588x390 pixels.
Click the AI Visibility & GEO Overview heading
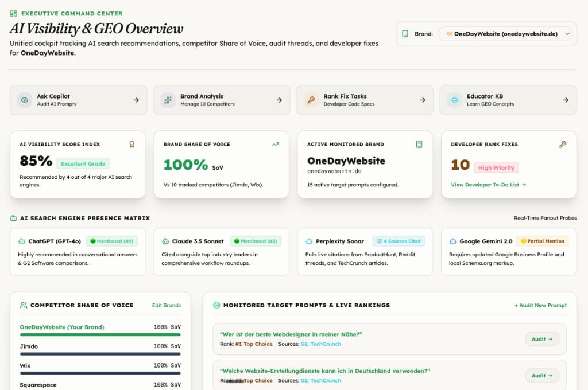[96, 29]
